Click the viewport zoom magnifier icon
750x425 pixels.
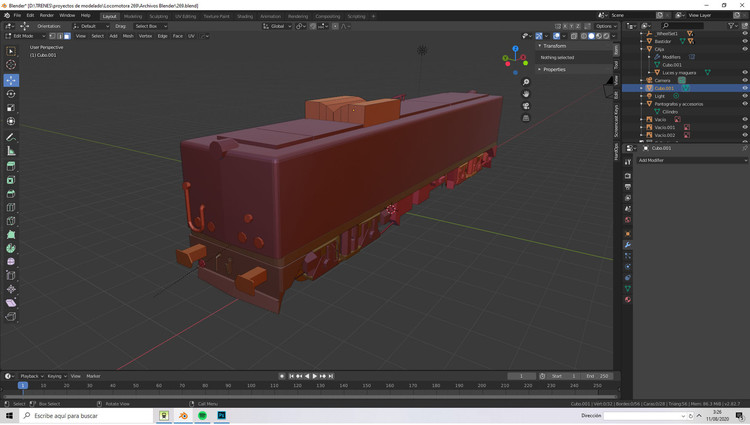(526, 82)
